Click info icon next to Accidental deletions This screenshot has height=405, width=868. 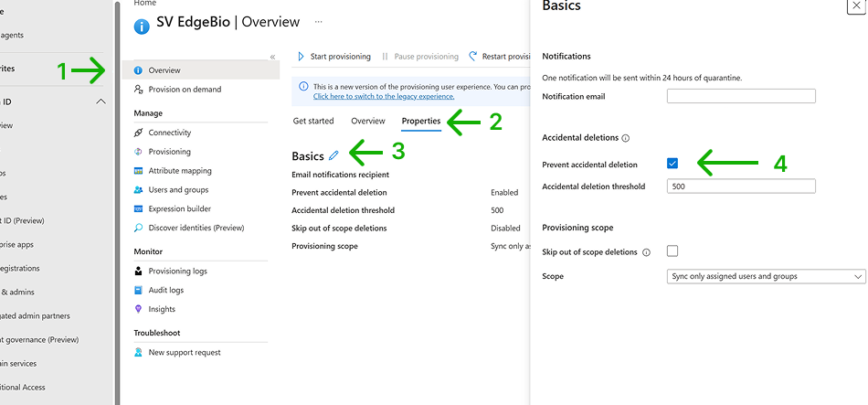pos(626,138)
